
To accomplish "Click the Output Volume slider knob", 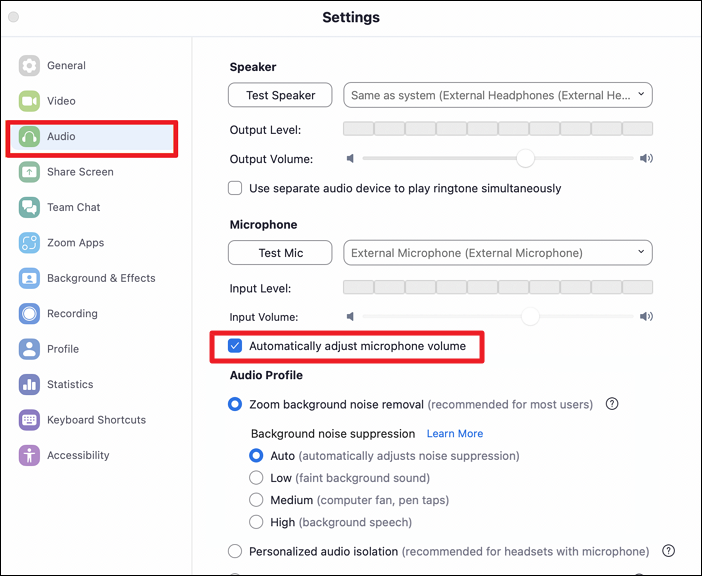I will click(525, 158).
